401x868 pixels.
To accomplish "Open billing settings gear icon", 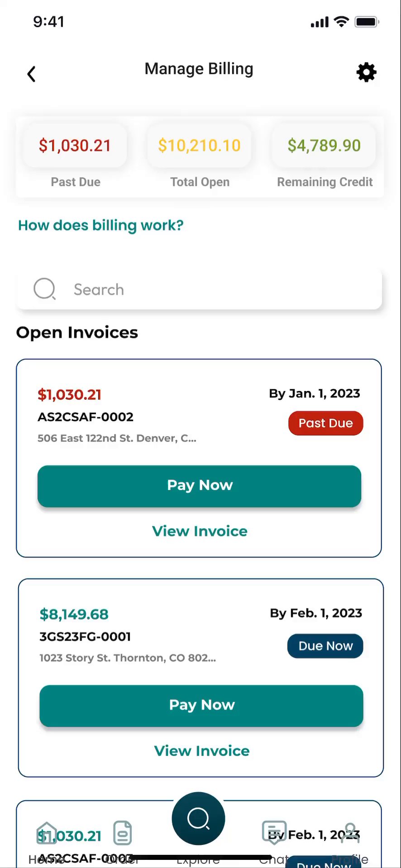I will coord(366,72).
